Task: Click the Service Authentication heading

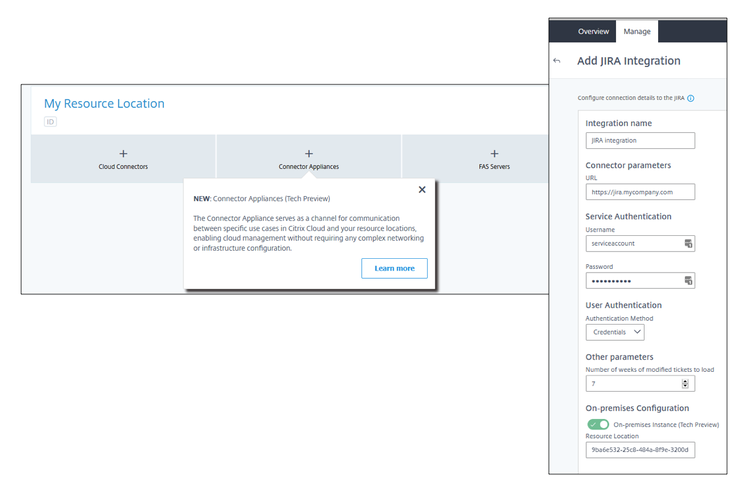Action: point(629,217)
